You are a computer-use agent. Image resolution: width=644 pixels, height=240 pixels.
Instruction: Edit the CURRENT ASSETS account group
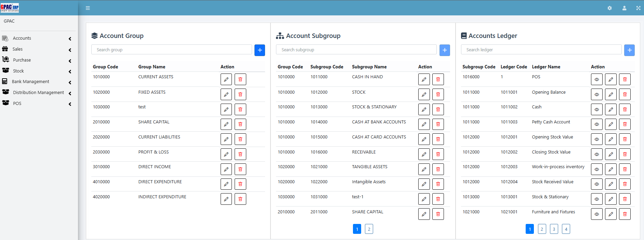(x=226, y=79)
